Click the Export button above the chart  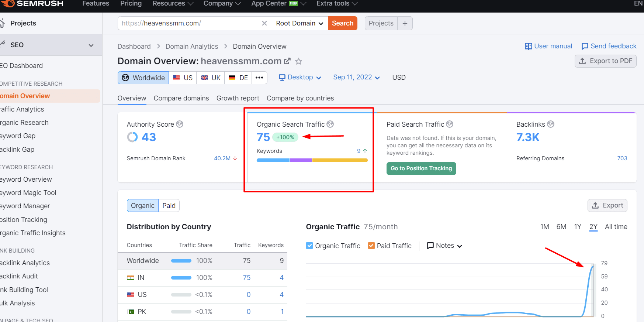pyautogui.click(x=607, y=205)
